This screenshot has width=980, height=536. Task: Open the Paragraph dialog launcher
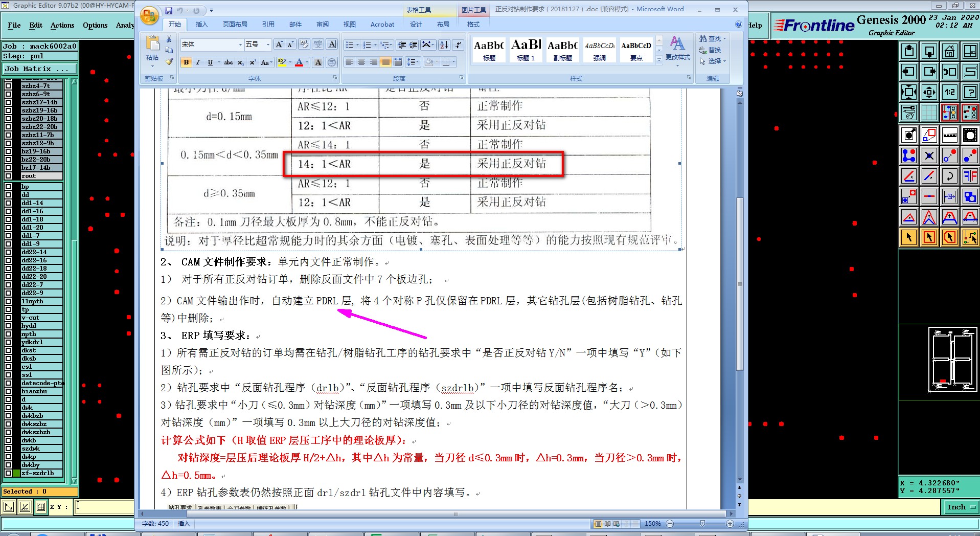click(461, 78)
